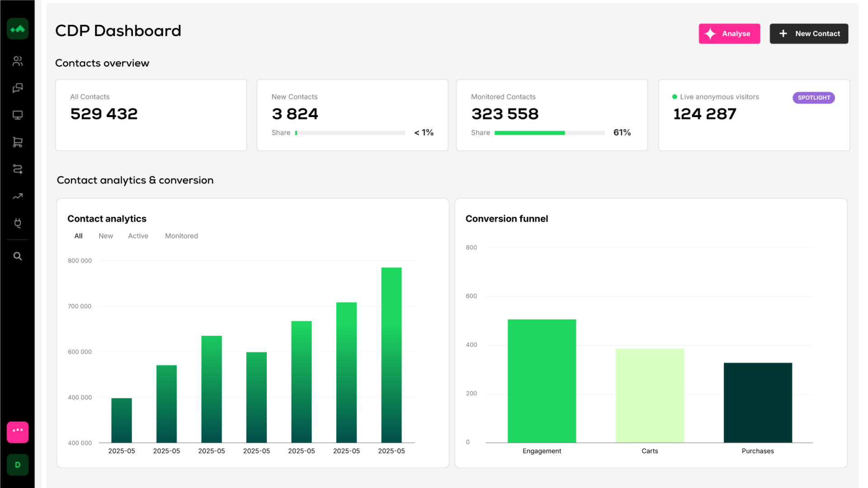Click the 323 558 Monitored Contacts value

click(x=505, y=114)
